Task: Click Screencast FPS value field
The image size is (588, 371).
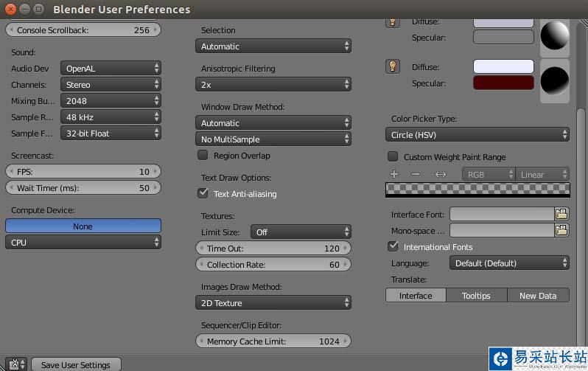Action: [x=83, y=172]
